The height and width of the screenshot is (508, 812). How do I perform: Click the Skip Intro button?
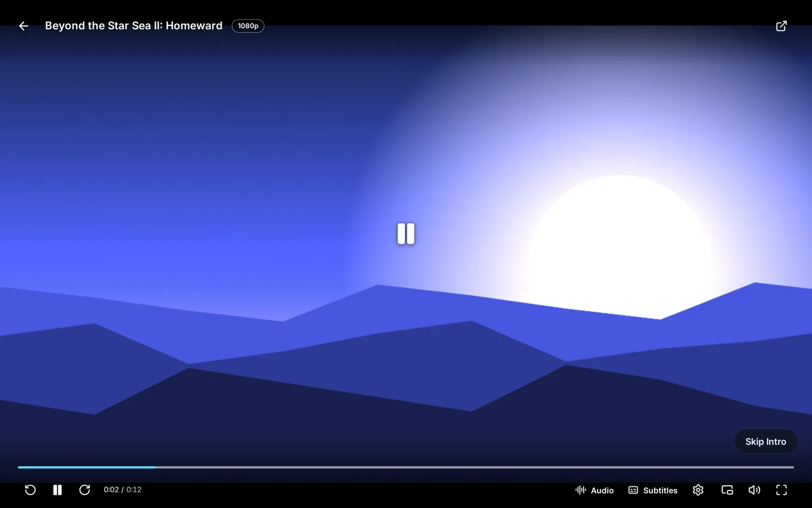click(766, 441)
